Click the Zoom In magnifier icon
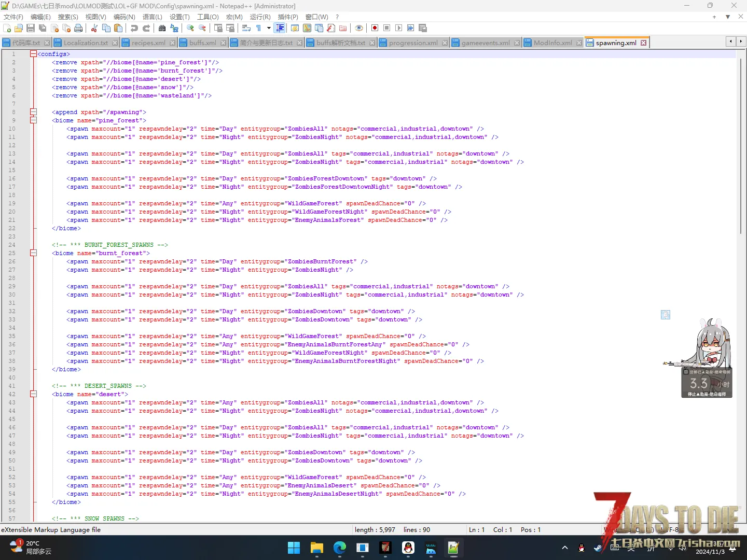747x560 pixels. (x=190, y=28)
